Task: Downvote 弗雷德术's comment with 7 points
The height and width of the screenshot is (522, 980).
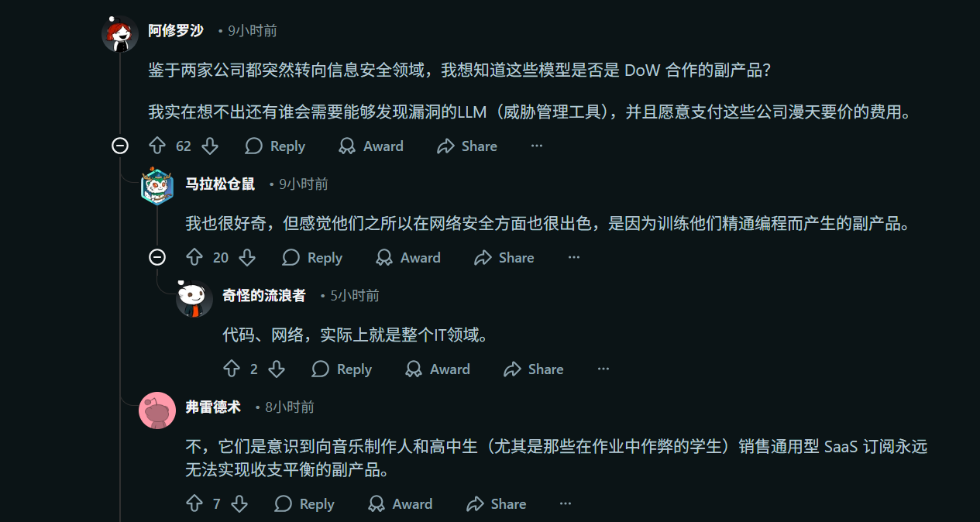Action: coord(239,504)
